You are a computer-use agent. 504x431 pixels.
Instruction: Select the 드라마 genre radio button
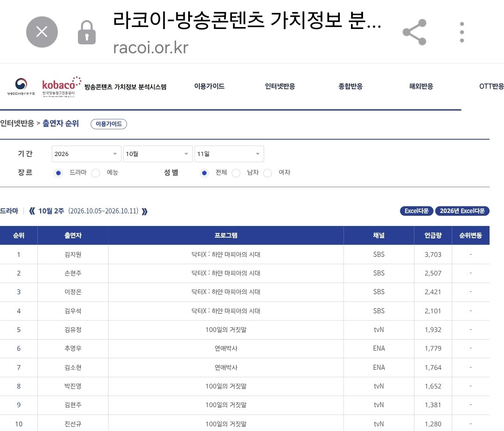58,173
